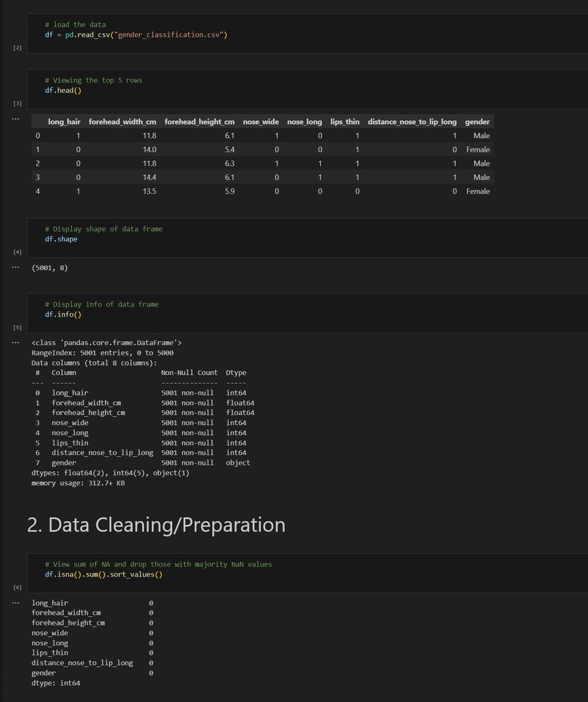Image resolution: width=588 pixels, height=702 pixels.
Task: Open the ellipsis menu beside the isna sum output
Action: [x=16, y=602]
